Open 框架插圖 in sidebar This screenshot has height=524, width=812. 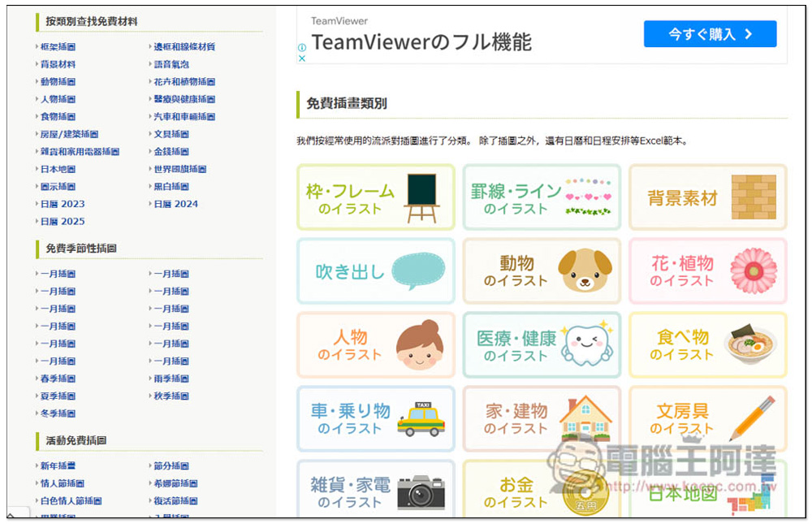[58, 46]
